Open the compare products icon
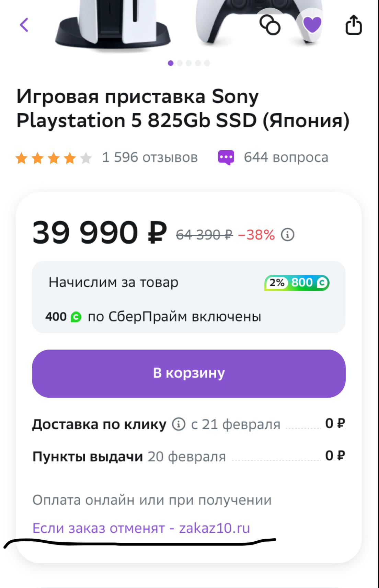The image size is (379, 588). click(x=270, y=25)
